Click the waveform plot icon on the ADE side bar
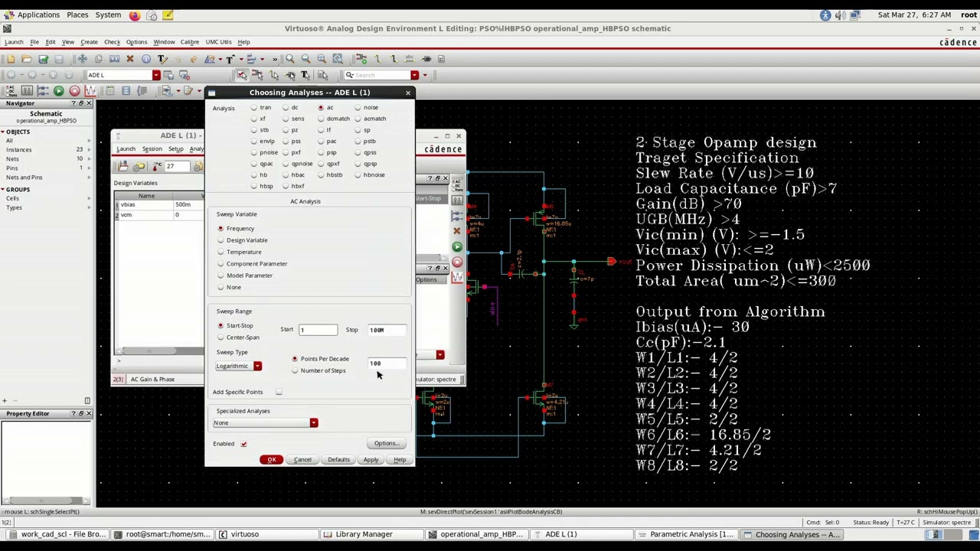980x551 pixels. point(457,279)
